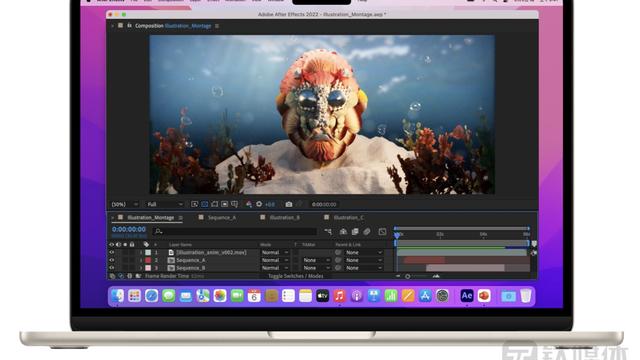This screenshot has height=360, width=640.
Task: Open Trash from the Dock
Action: point(526,296)
